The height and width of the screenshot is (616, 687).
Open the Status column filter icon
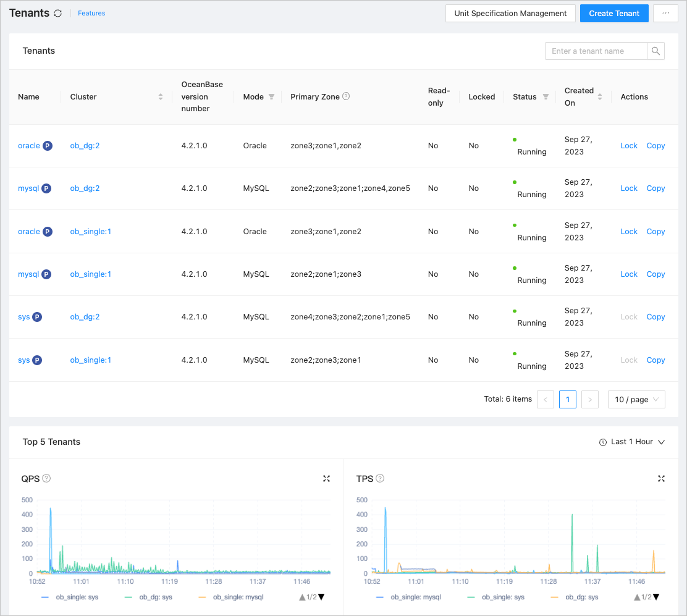546,97
